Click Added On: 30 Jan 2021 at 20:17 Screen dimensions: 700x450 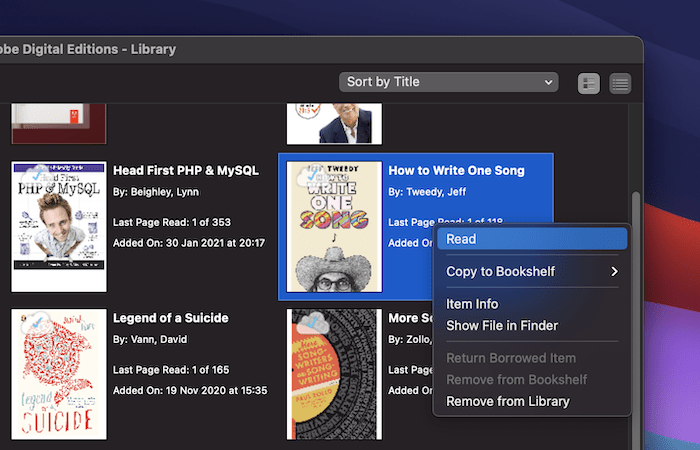pos(189,243)
